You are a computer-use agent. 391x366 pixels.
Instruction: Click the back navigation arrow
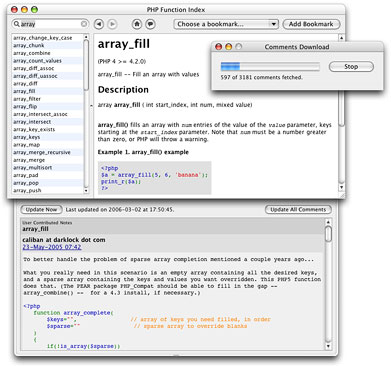point(99,24)
